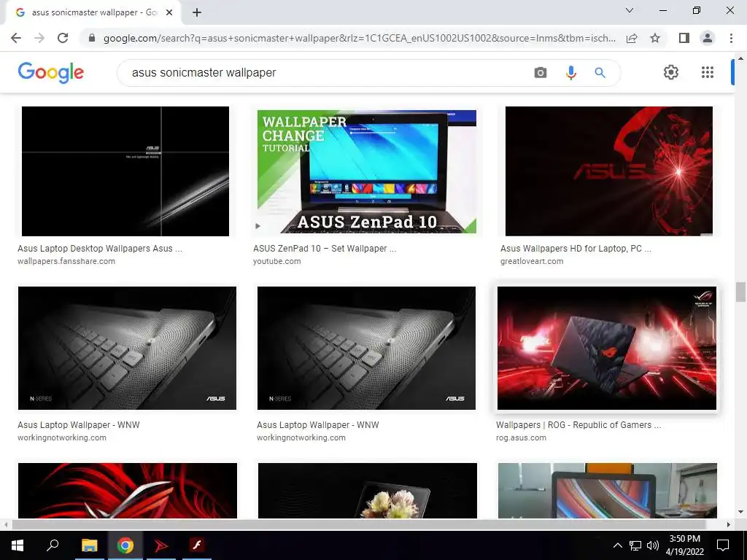Open the flower laptop wallpaper thumbnail

tap(368, 491)
